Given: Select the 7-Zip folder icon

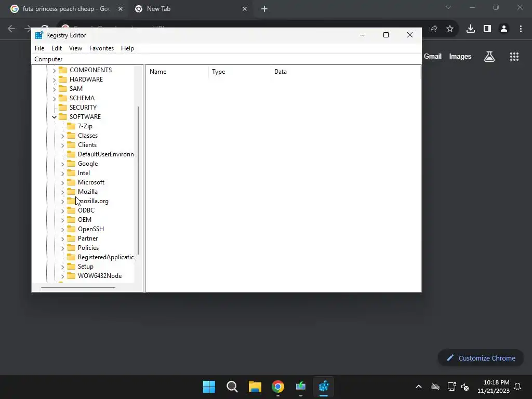Looking at the screenshot, I should click(71, 126).
